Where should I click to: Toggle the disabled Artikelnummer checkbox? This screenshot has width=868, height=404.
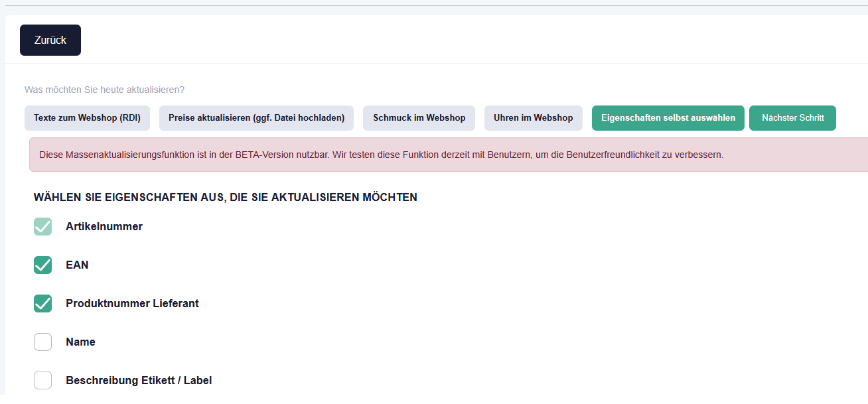point(43,227)
